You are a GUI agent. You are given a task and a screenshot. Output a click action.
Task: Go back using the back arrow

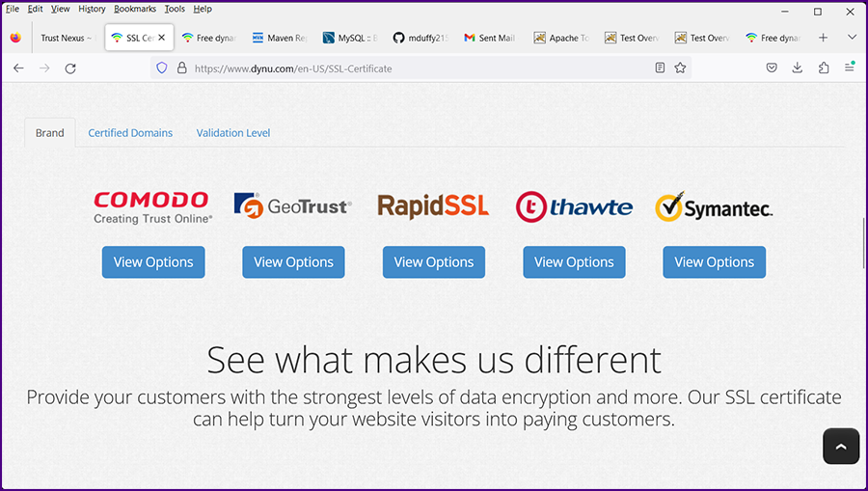(17, 68)
